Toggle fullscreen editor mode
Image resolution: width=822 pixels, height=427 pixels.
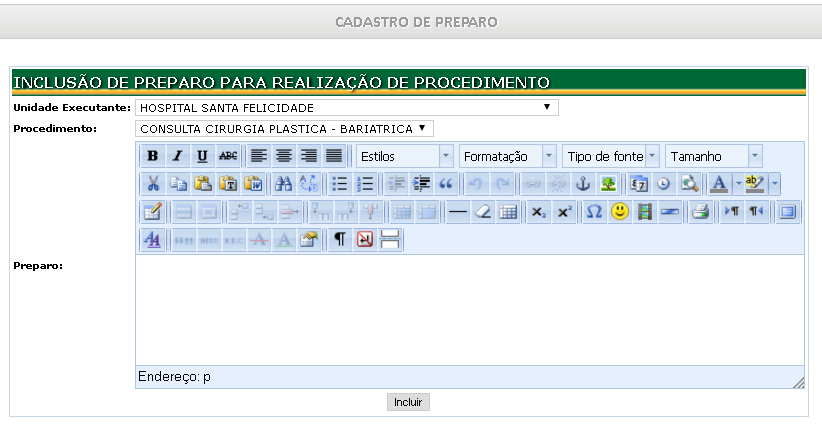787,212
